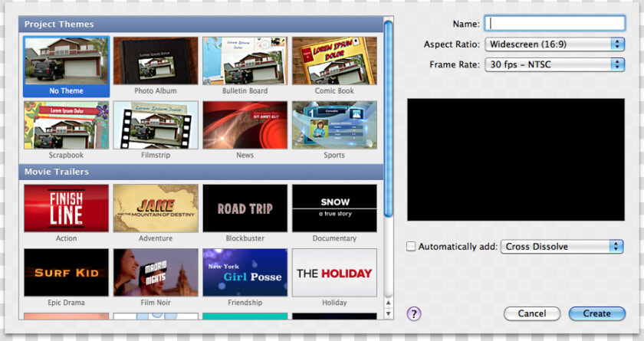The width and height of the screenshot is (644, 341).
Task: Click the Bulletin Board label text
Action: (x=245, y=91)
